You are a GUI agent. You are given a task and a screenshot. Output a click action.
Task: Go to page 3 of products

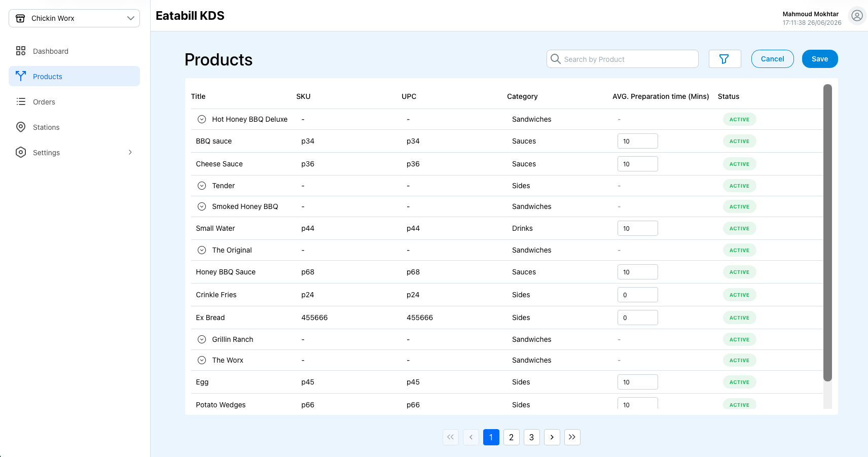point(532,437)
